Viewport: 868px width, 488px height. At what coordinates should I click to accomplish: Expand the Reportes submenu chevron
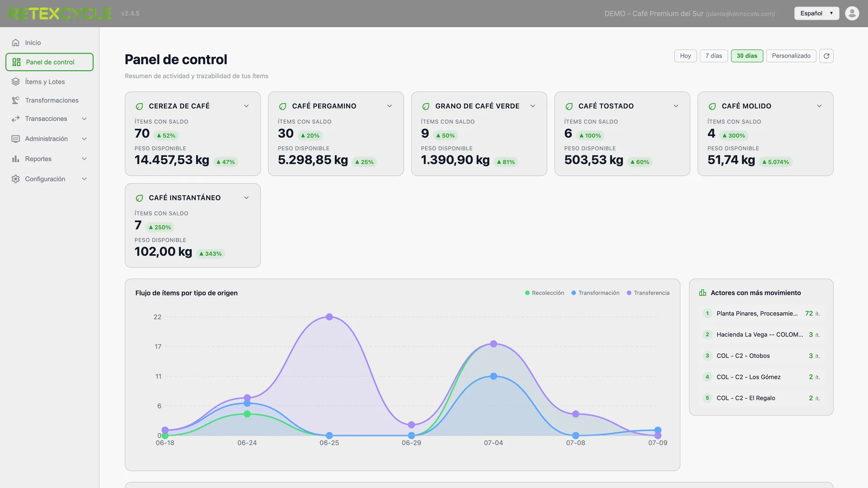[84, 159]
